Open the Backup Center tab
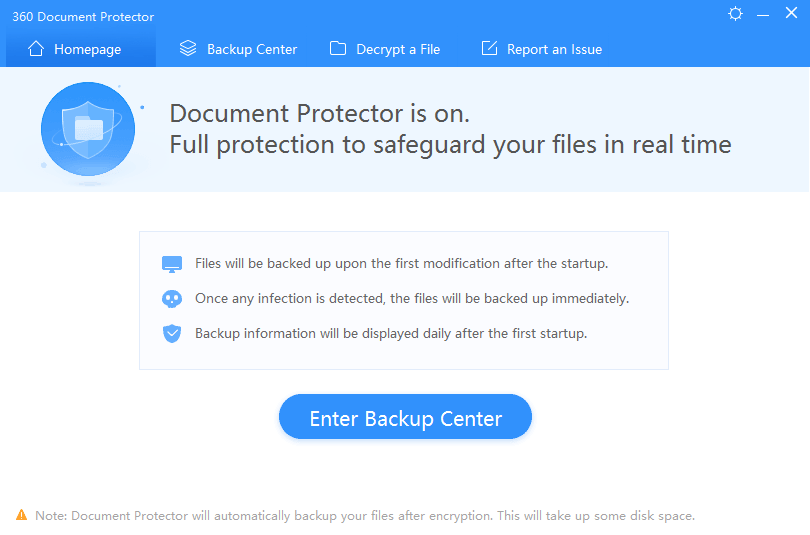 point(238,49)
